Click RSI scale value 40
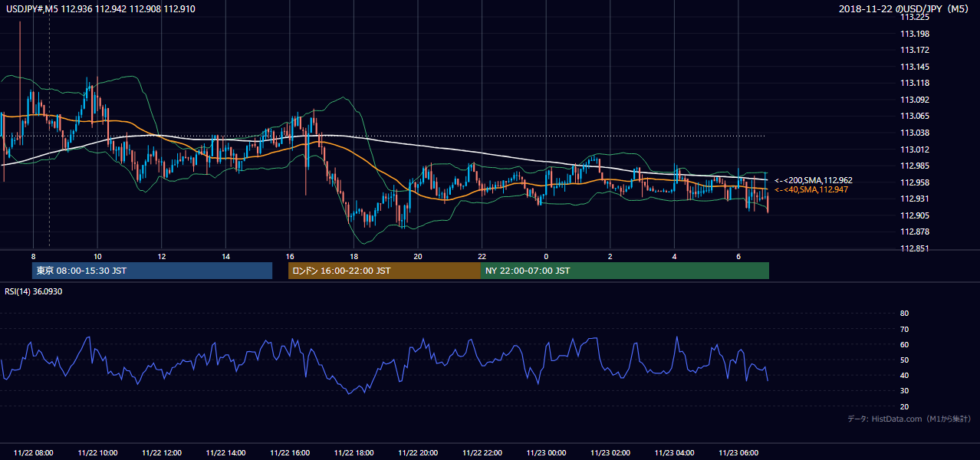This screenshot has height=460, width=980. 904,375
